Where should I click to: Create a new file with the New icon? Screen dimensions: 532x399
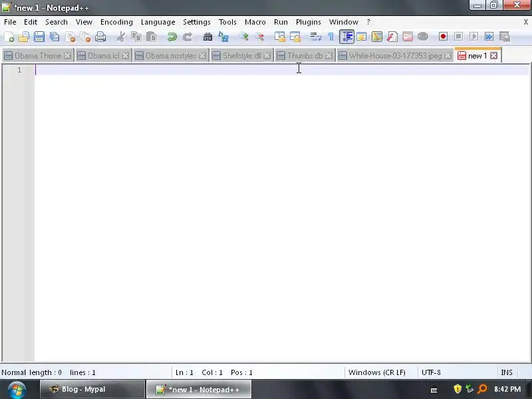[9, 37]
